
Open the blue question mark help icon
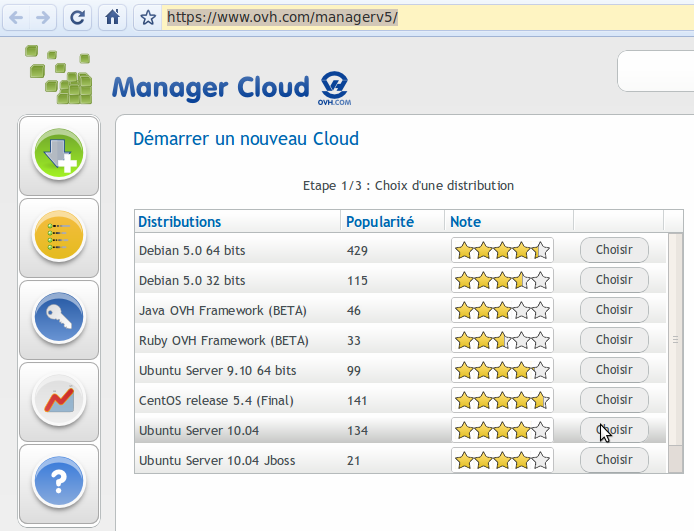click(x=59, y=482)
